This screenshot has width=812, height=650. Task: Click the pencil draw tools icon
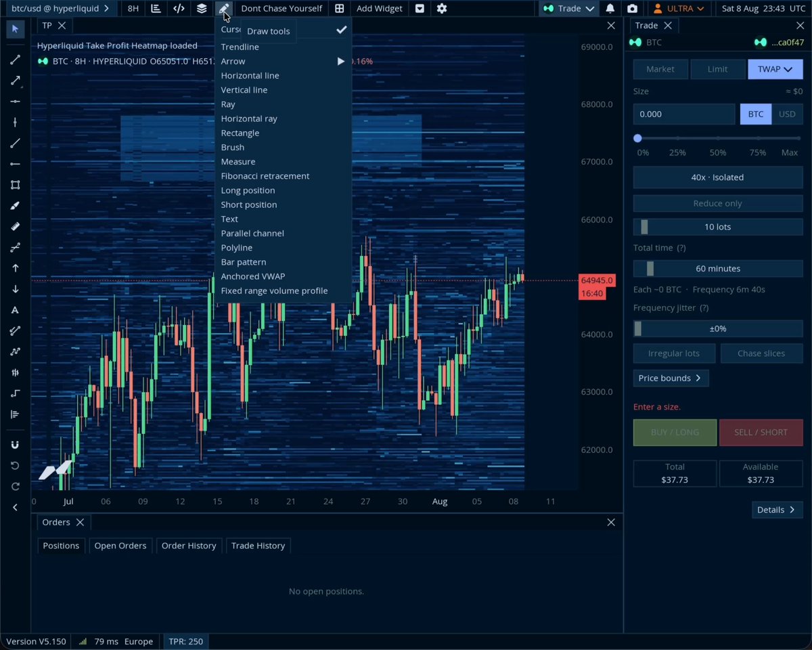coord(224,8)
